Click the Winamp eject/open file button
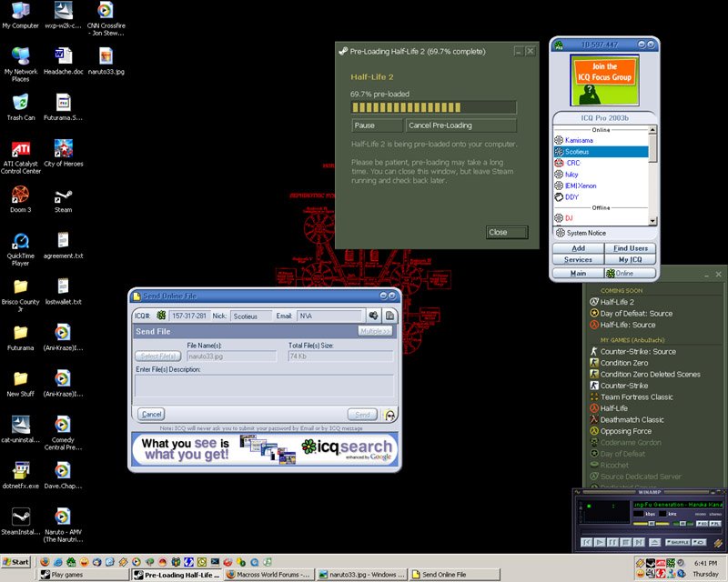The image size is (728, 582). (654, 542)
